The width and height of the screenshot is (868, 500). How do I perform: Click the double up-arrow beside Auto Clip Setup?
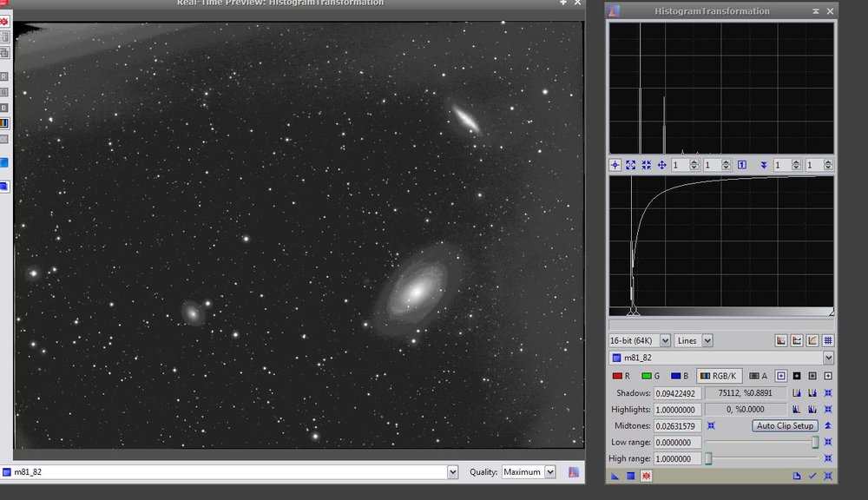pos(828,426)
